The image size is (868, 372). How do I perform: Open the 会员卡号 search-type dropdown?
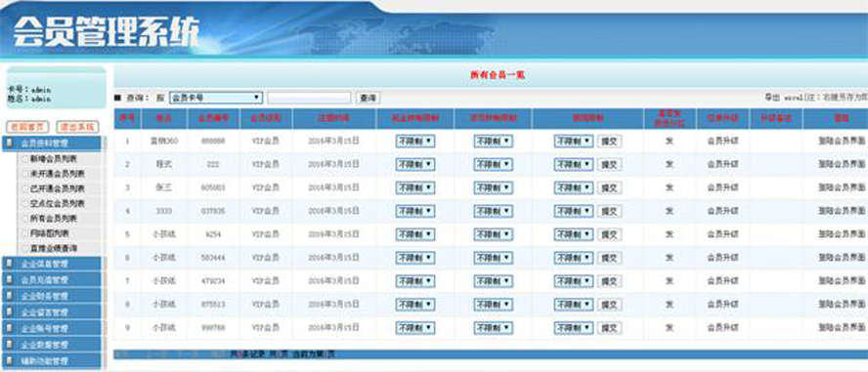tap(215, 98)
